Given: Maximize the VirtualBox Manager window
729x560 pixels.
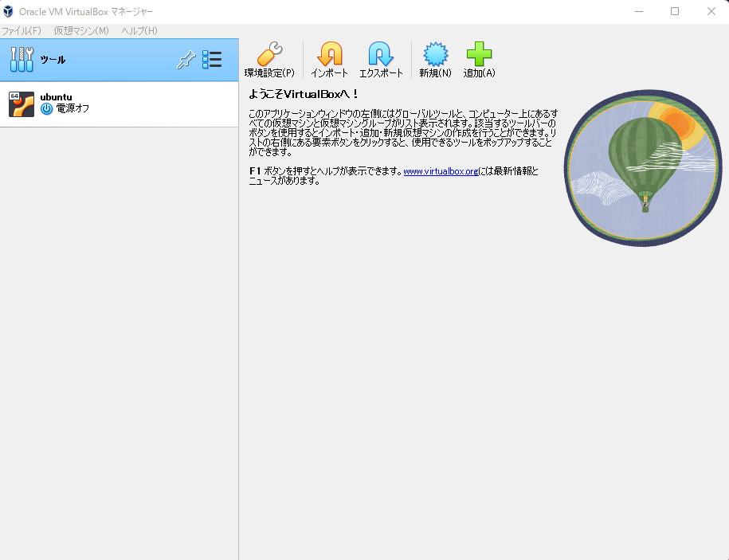Looking at the screenshot, I should 675,11.
